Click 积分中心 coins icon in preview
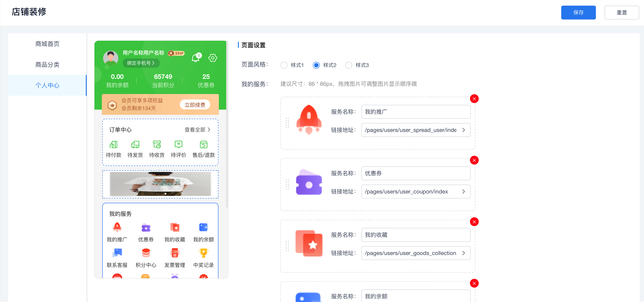This screenshot has height=302, width=644. (x=146, y=253)
